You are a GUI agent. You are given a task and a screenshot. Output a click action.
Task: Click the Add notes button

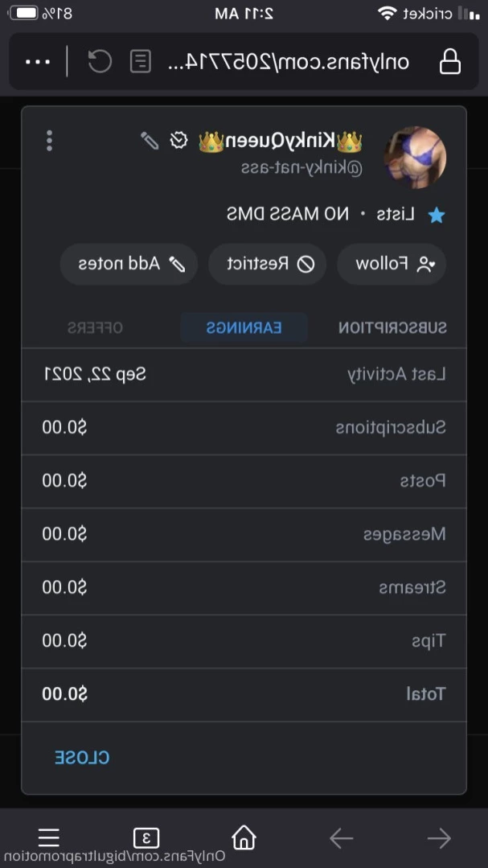pos(129,264)
